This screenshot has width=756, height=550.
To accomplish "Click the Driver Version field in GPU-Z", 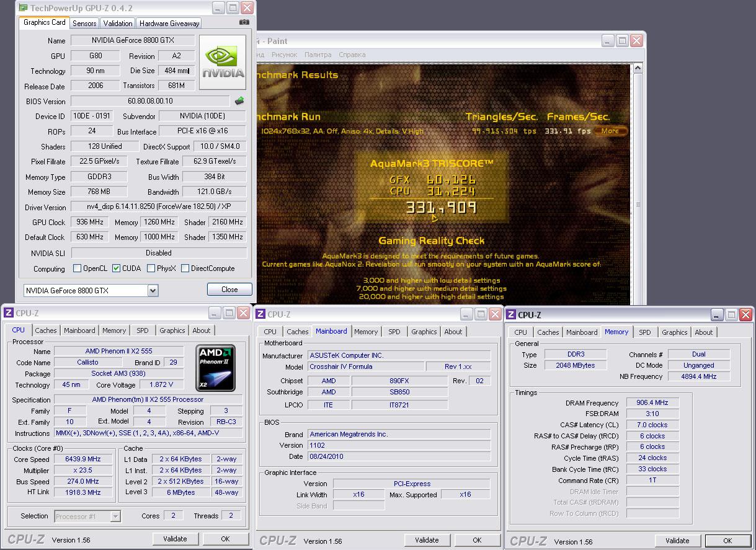I will (x=159, y=207).
